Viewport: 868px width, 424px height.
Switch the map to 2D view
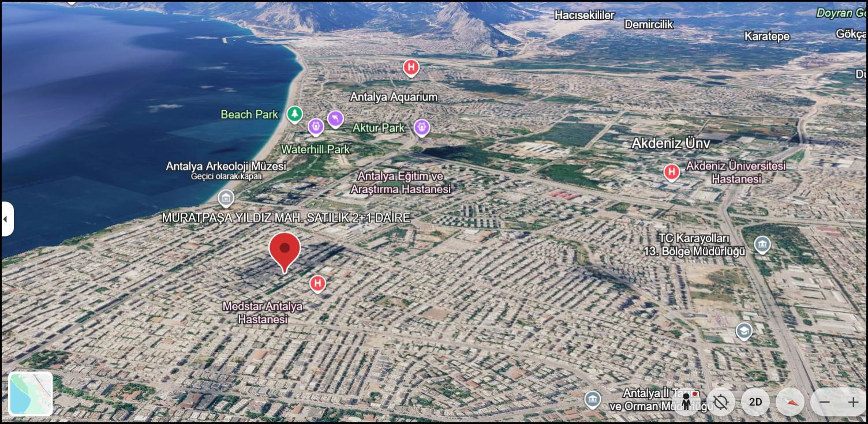point(755,402)
